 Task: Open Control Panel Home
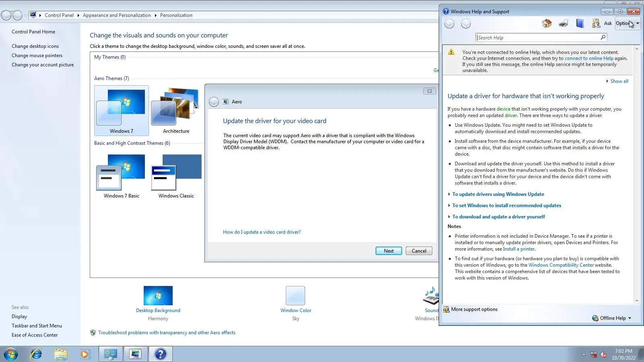[33, 32]
